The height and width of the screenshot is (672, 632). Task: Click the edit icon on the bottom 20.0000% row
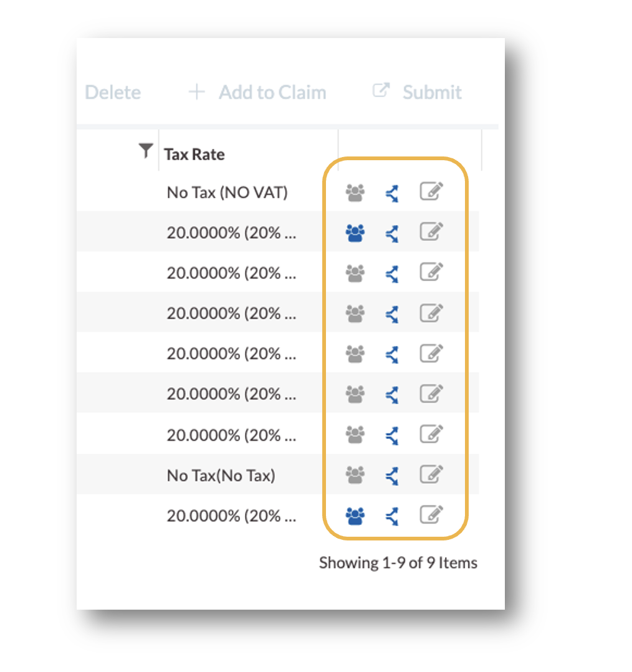point(431,516)
